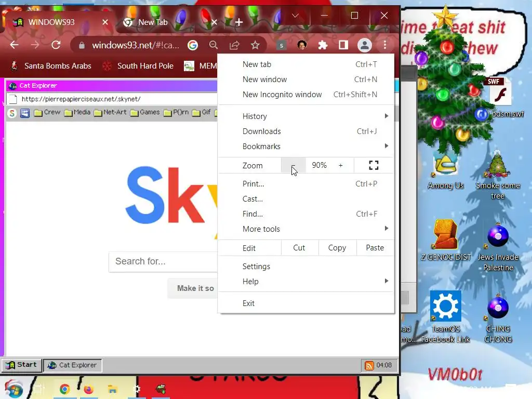This screenshot has width=532, height=399.
Task: Open the Crew bookmark folder
Action: pyautogui.click(x=47, y=112)
